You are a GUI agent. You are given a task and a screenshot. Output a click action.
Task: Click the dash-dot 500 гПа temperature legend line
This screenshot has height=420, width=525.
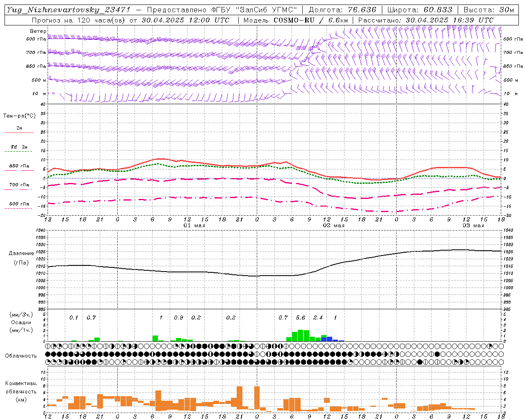(19, 209)
